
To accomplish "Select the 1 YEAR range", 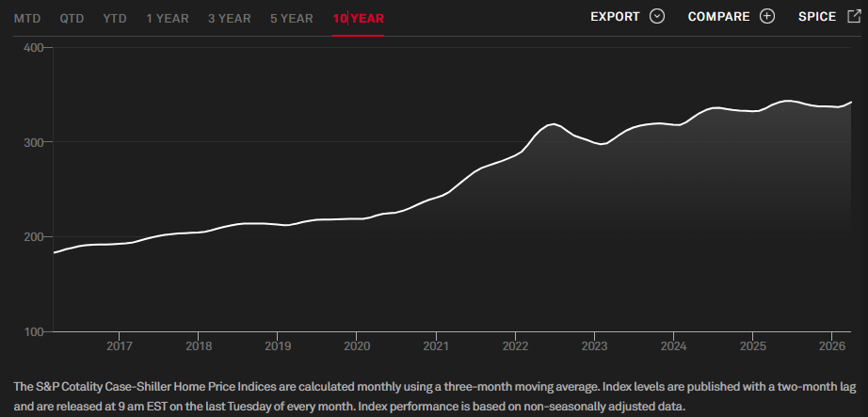I will click(168, 18).
